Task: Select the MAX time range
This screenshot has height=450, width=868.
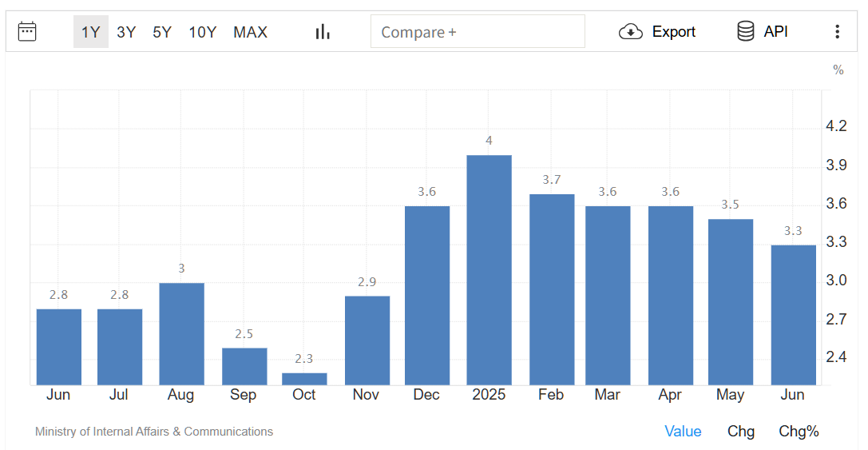Action: [250, 32]
